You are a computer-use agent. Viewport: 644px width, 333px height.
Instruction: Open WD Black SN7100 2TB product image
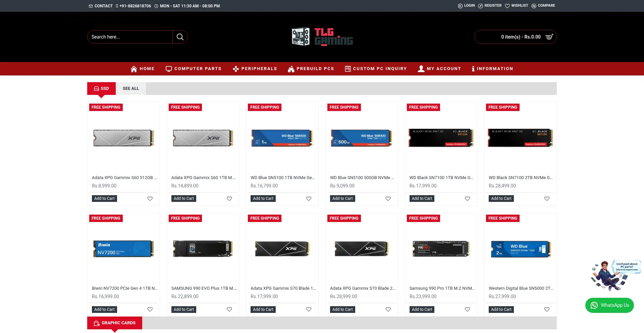pyautogui.click(x=520, y=138)
